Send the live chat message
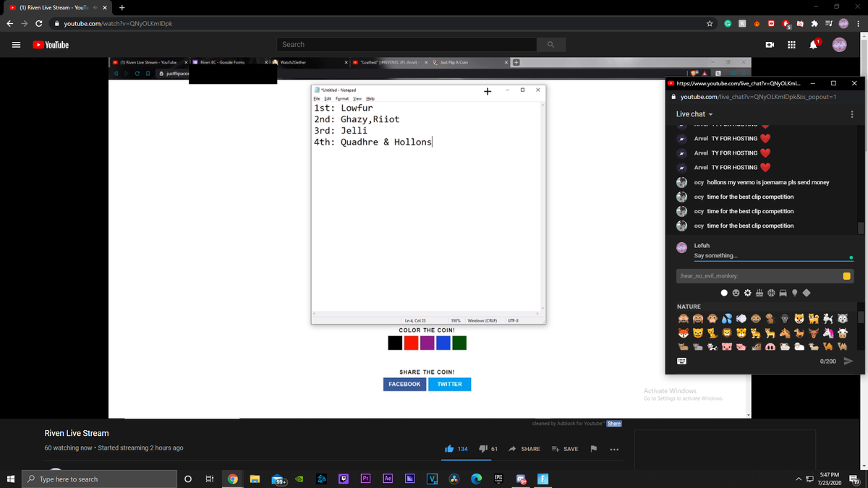Viewport: 868px width, 488px height. click(x=848, y=361)
